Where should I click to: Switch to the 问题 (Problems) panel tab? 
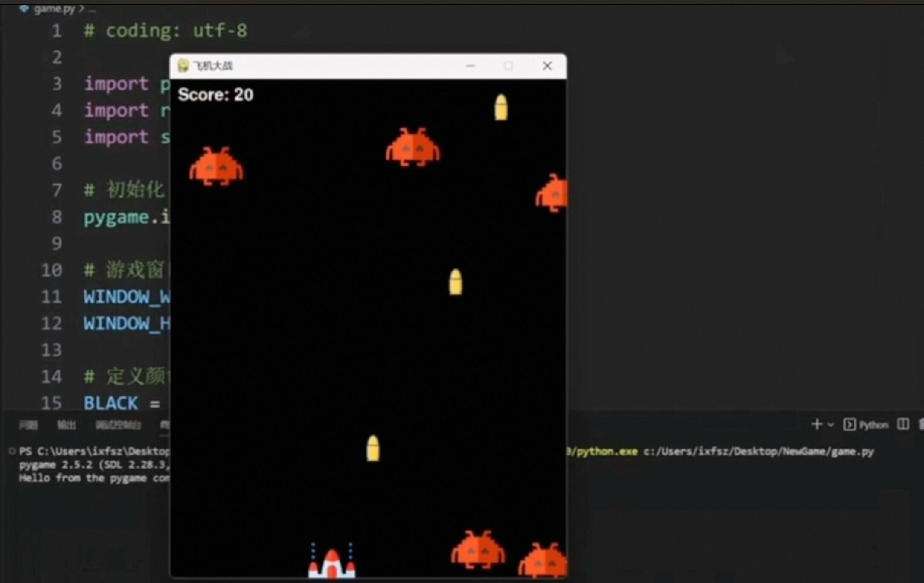[29, 425]
